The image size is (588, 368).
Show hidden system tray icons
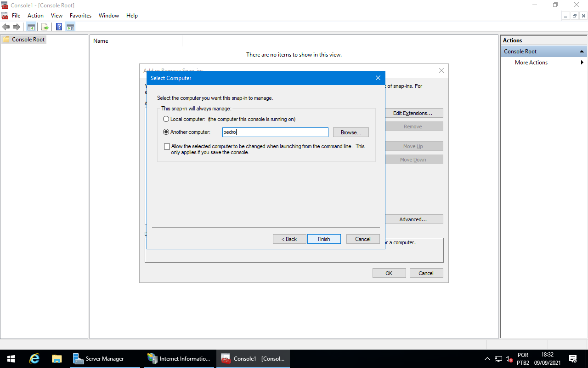coord(487,359)
